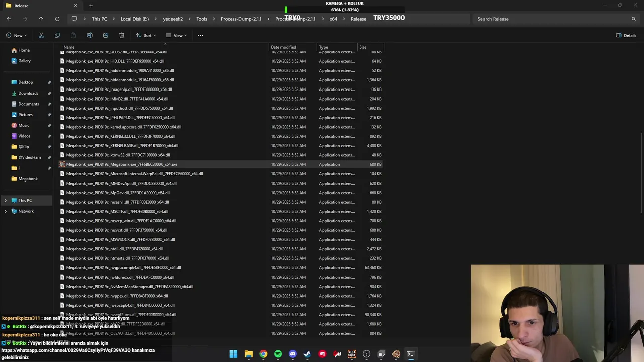Viewport: 644px width, 362px height.
Task: Navigate to Local Disk (E:) breadcrumb
Action: click(135, 19)
